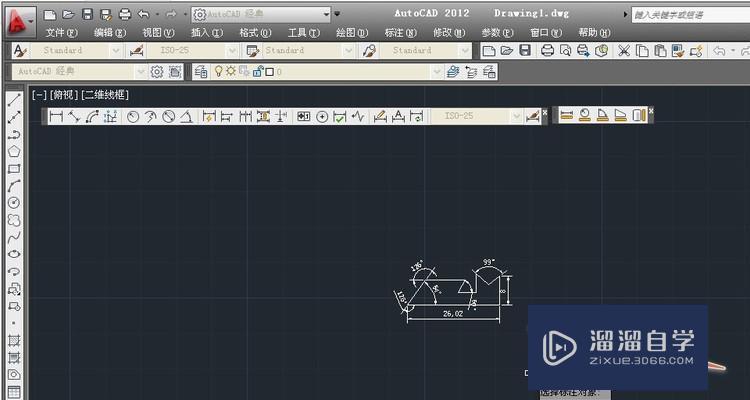Image resolution: width=750 pixels, height=400 pixels.
Task: Select the Center Mark tool
Action: point(322,116)
